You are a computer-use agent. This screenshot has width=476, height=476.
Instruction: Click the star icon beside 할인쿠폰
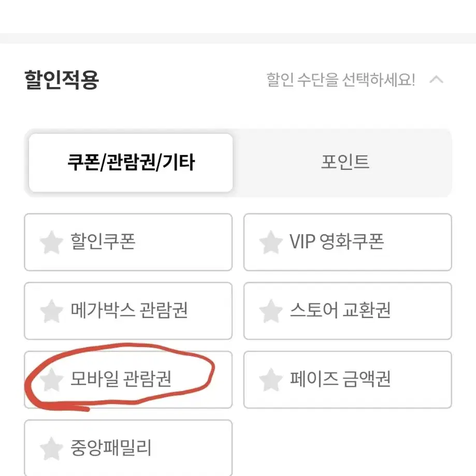[x=51, y=242]
